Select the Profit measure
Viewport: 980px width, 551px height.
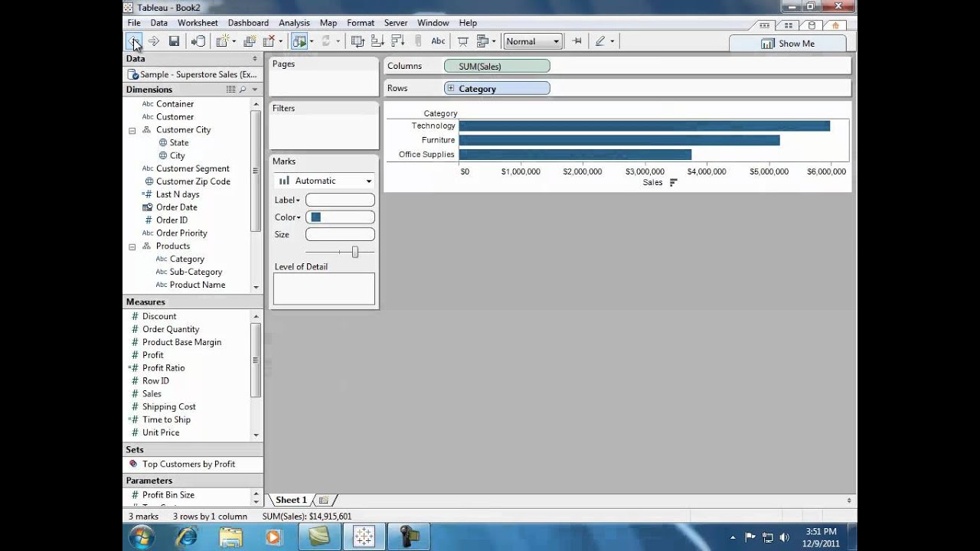(x=152, y=355)
